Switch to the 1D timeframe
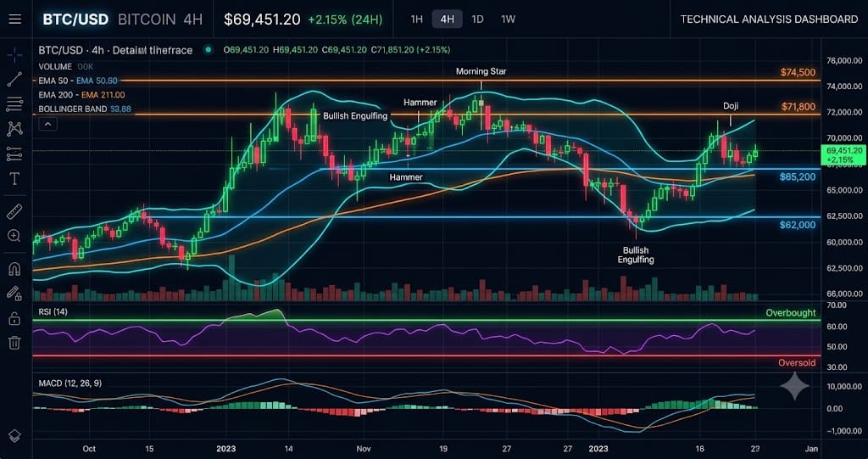This screenshot has height=459, width=868. pos(477,20)
